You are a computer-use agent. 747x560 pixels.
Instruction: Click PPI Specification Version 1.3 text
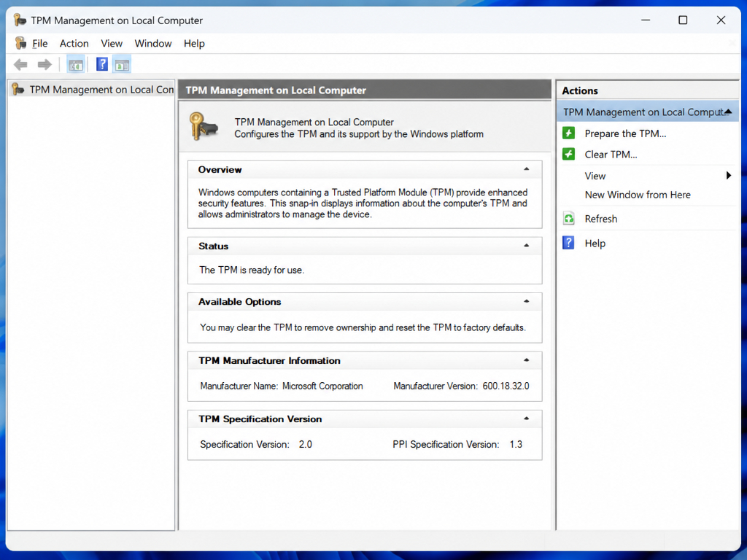coord(457,444)
